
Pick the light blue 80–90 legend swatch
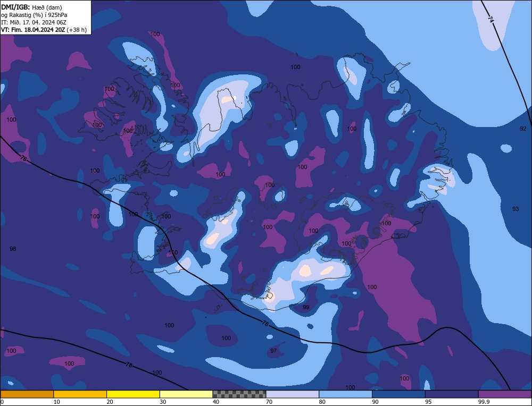[345, 394]
